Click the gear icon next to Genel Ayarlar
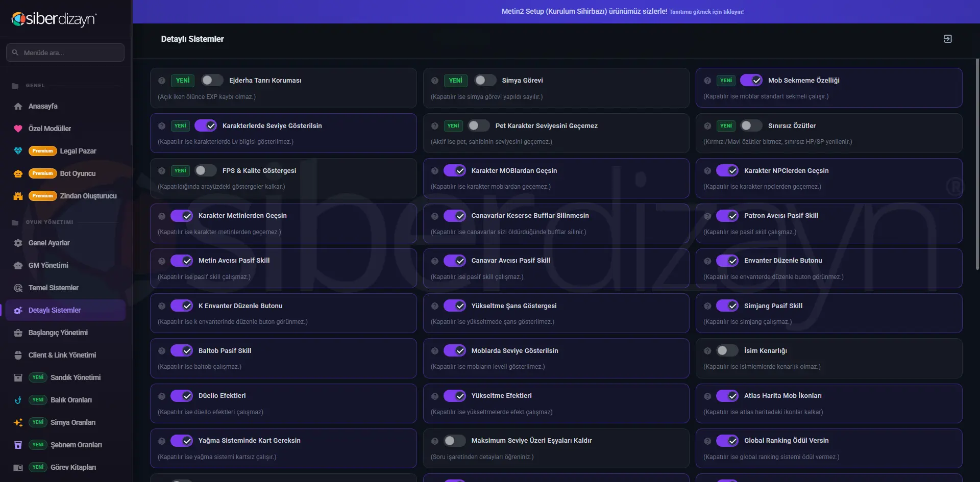This screenshot has width=980, height=482. click(18, 243)
